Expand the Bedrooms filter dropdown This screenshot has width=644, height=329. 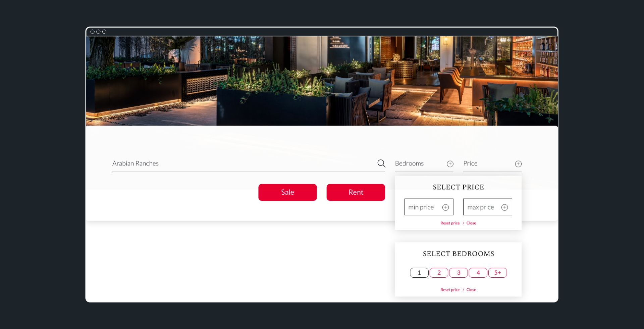tap(424, 164)
